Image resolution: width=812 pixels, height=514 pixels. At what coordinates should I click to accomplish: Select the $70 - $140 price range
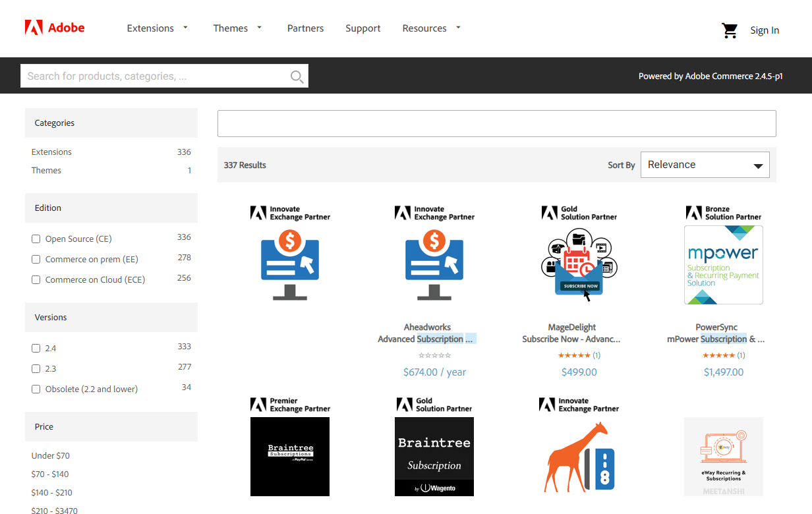[50, 474]
